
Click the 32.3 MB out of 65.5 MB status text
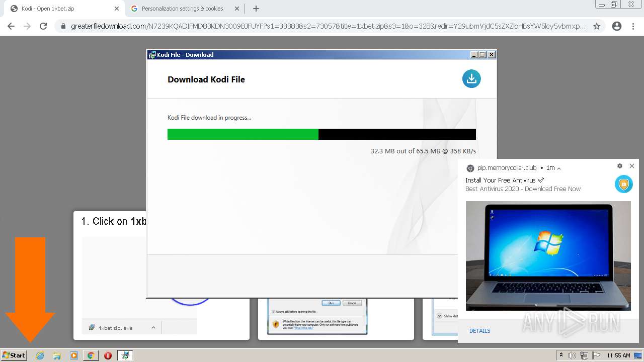pyautogui.click(x=423, y=151)
